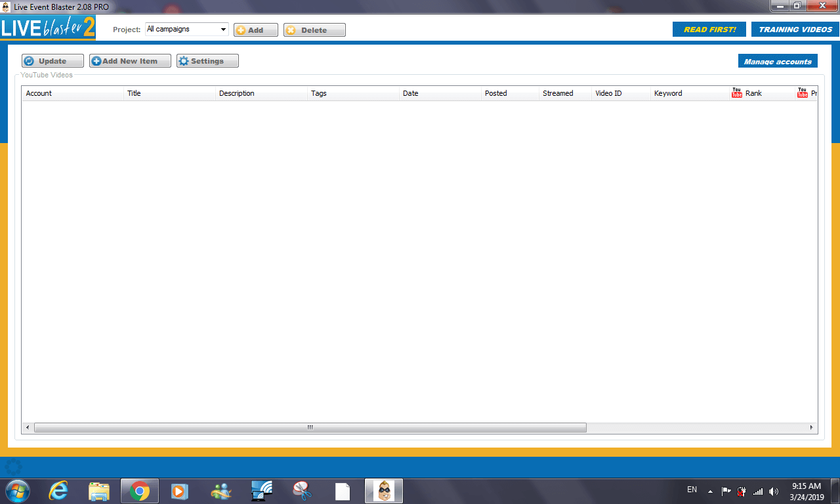Show hidden tray icons arrow
The image size is (840, 504).
pos(710,491)
